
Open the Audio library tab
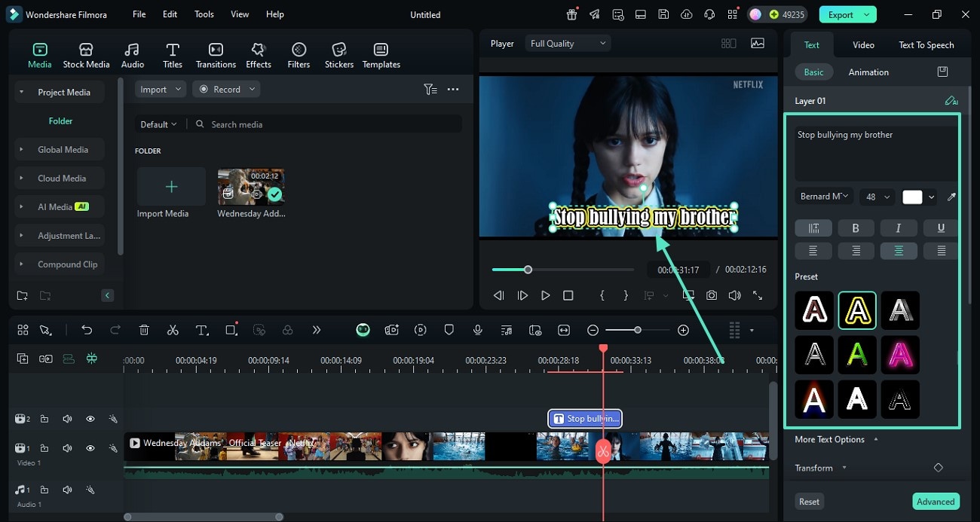133,55
